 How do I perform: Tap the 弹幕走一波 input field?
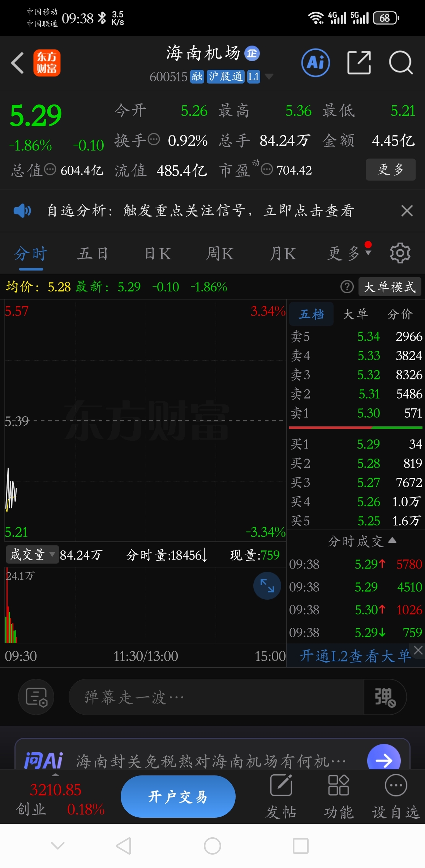[216, 697]
